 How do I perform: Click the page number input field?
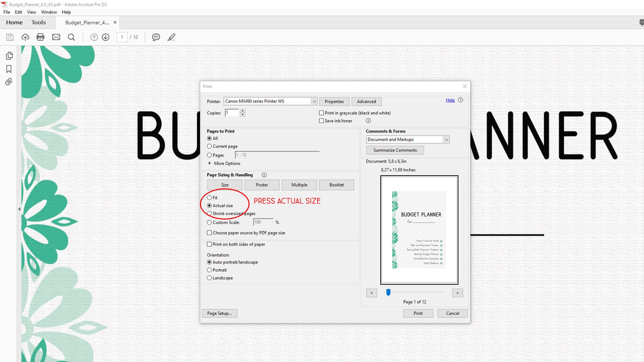(x=122, y=37)
